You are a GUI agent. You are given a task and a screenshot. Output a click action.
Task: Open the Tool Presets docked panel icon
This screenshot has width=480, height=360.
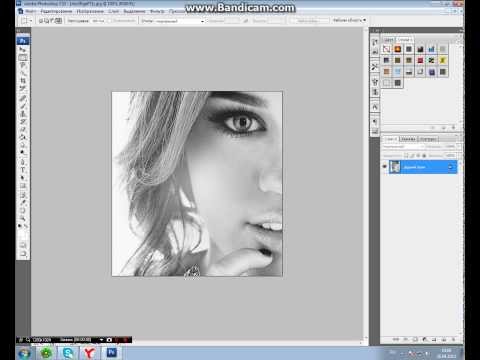tap(375, 67)
